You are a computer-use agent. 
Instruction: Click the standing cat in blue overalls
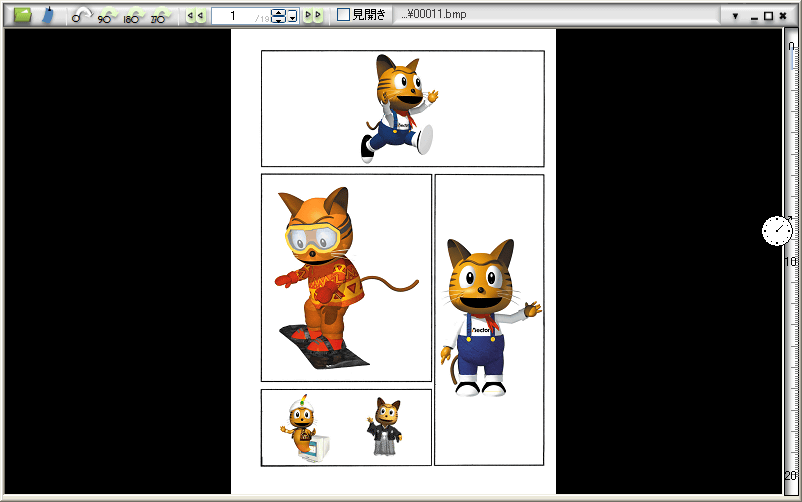(490, 317)
